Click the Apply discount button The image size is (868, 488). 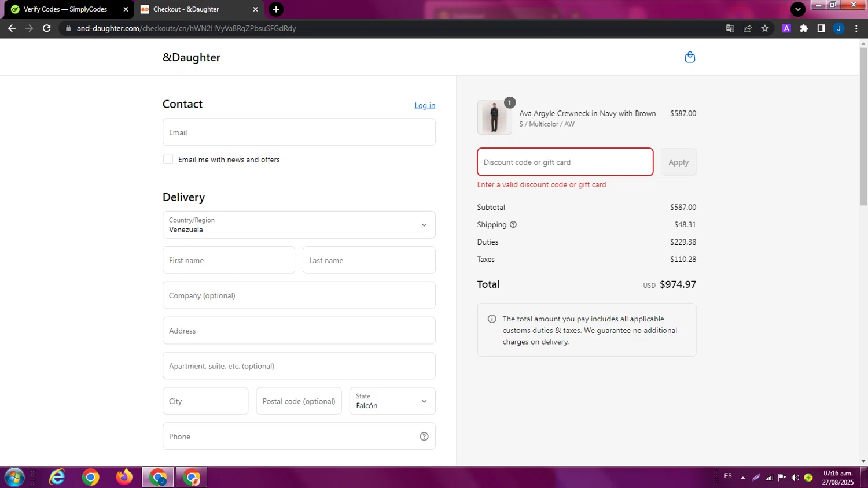pos(678,162)
